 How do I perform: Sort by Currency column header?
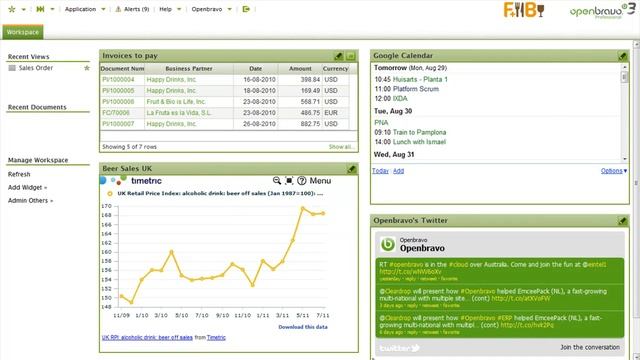336,69
